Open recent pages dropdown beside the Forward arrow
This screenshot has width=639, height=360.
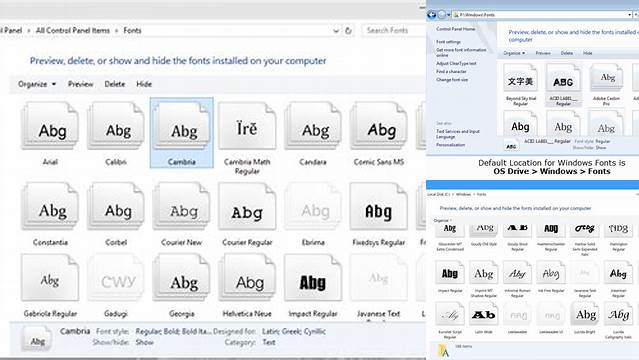pos(449,15)
